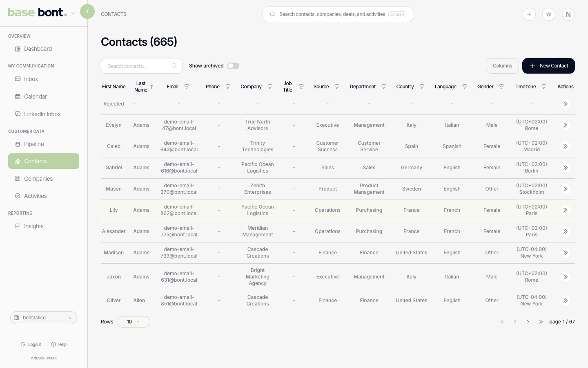The image size is (588, 368).
Task: Open actions for Alexander Adams row
Action: coord(566,231)
